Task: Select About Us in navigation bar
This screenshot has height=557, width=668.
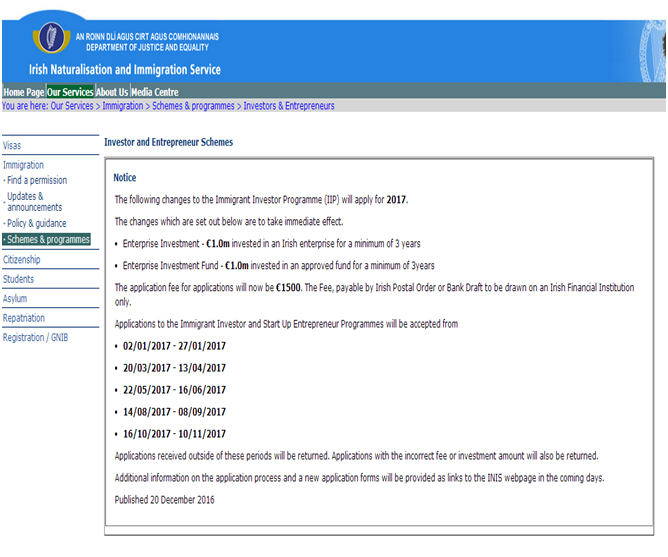Action: pyautogui.click(x=112, y=92)
